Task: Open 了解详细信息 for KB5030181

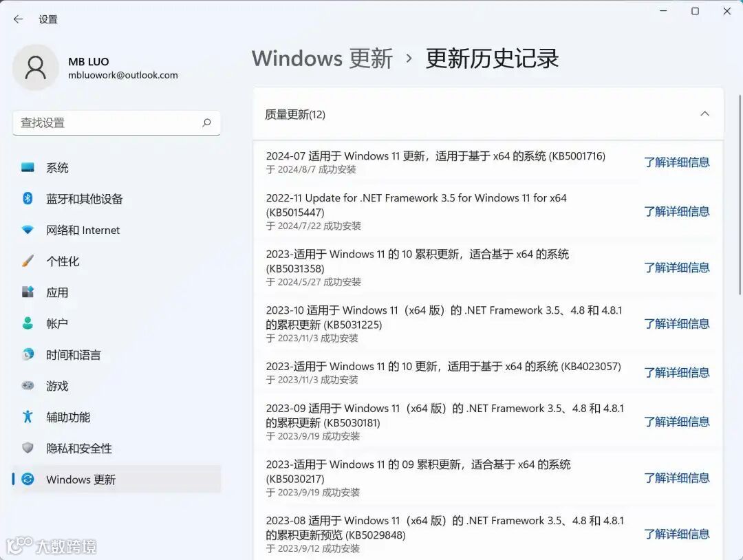Action: pyautogui.click(x=677, y=422)
